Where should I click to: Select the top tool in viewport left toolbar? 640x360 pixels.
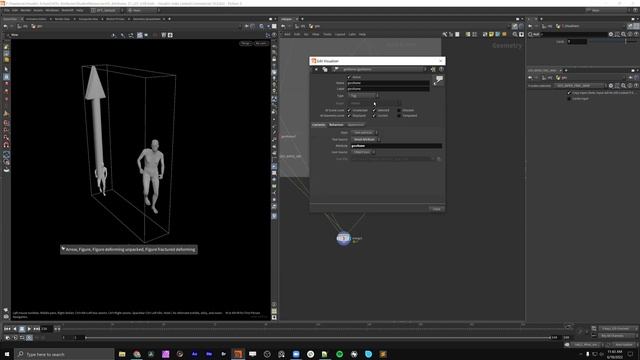pos(6,47)
